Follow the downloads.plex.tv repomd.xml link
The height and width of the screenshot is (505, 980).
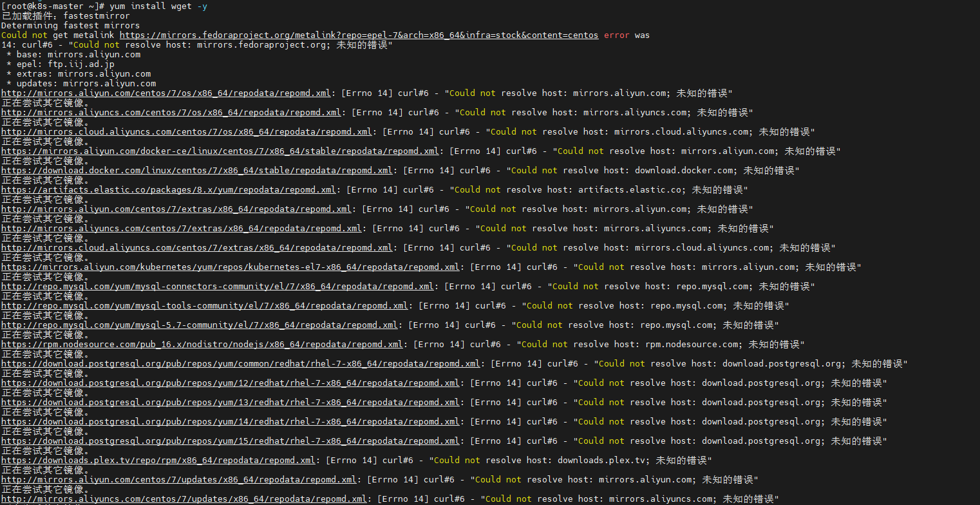158,460
